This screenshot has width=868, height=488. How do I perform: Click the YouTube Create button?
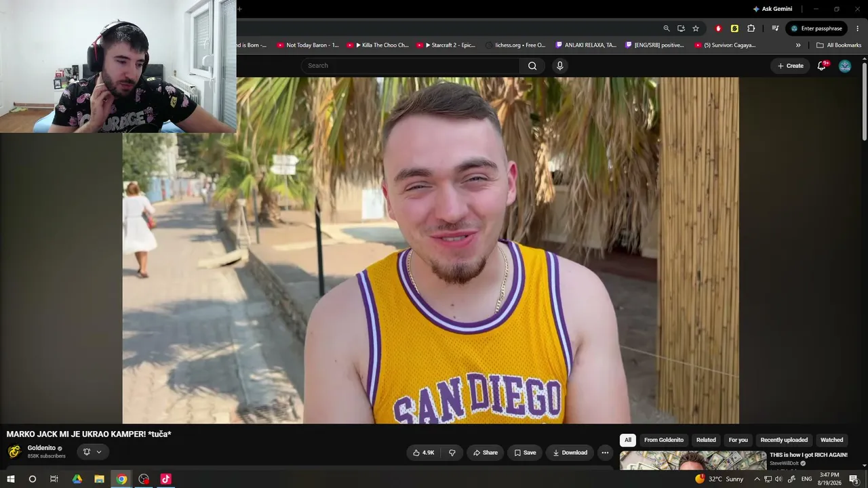[790, 66]
